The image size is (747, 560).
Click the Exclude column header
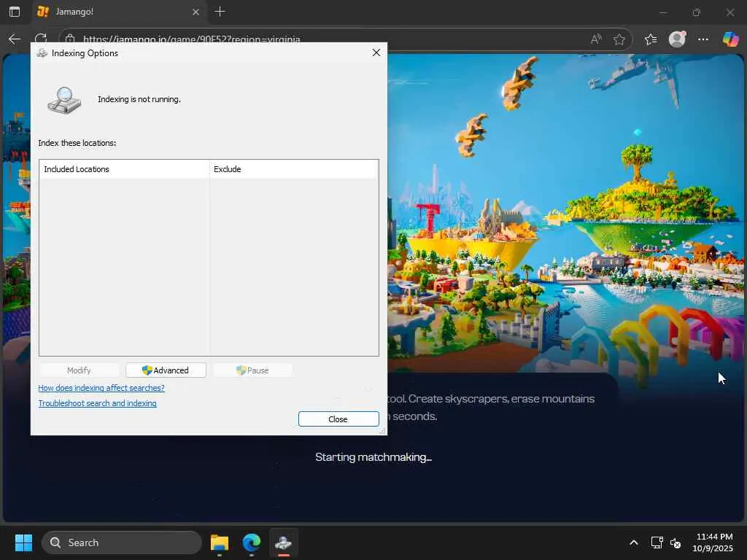point(294,169)
